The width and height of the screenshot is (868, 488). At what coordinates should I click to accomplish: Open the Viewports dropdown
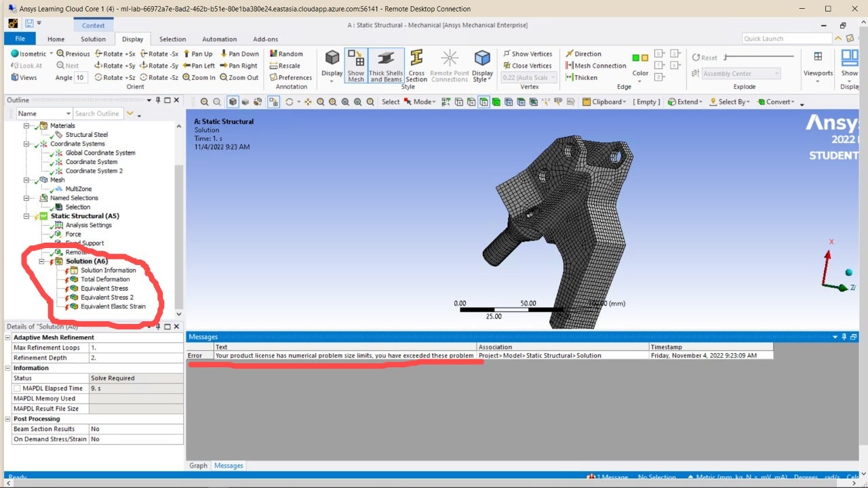click(x=818, y=65)
